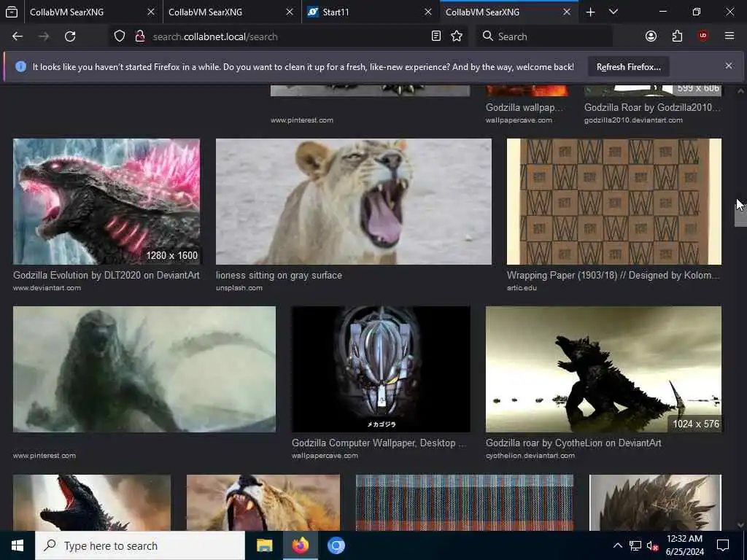
Task: Switch to the second CollabVM SearXNG tab
Action: pyautogui.click(x=231, y=12)
